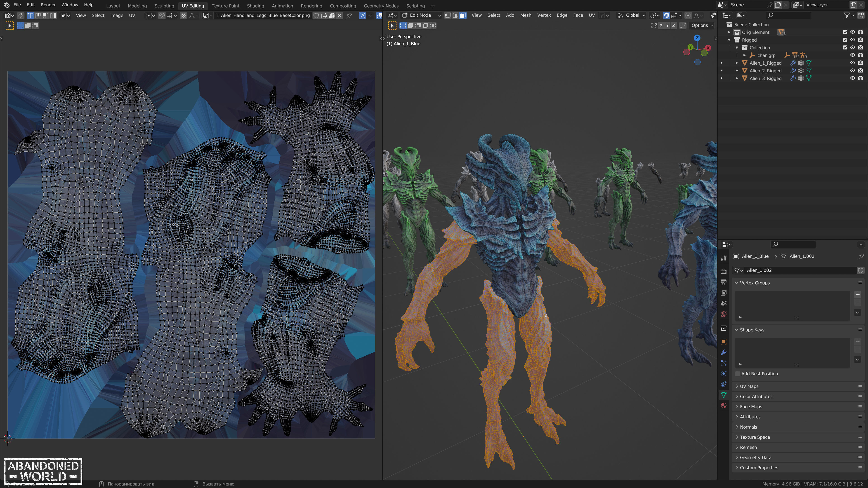Open the Mesh menu in viewport
Image resolution: width=868 pixels, height=488 pixels.
(x=526, y=15)
